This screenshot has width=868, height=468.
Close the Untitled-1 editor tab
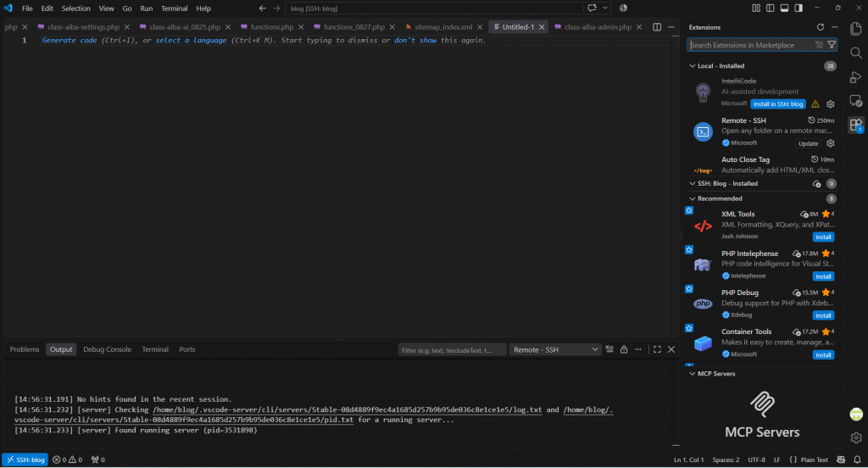[x=542, y=27]
